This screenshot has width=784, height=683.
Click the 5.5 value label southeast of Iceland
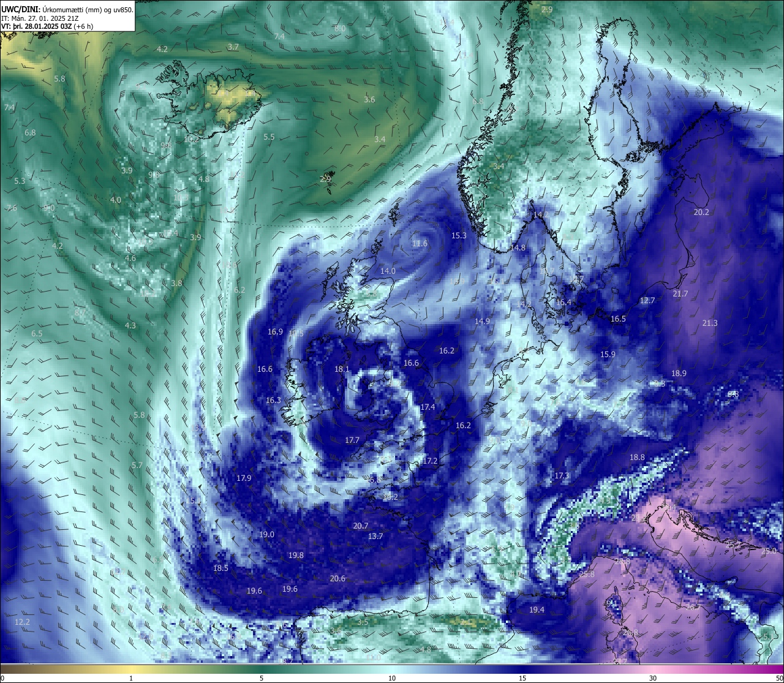tap(269, 137)
